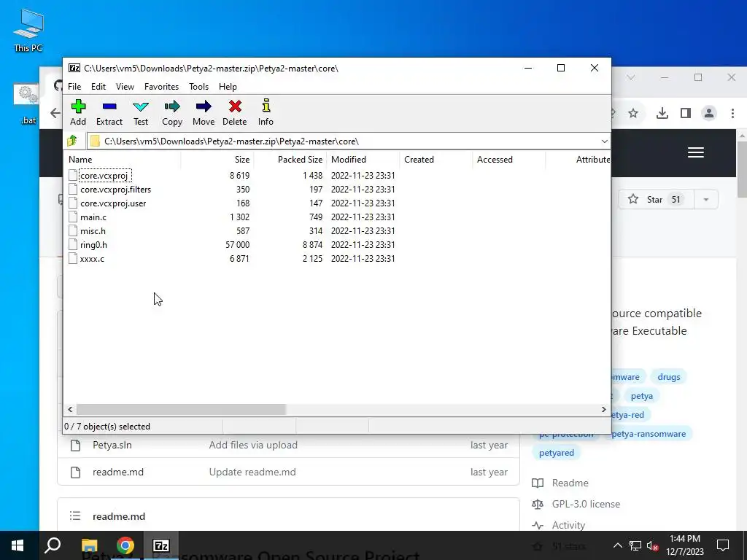Open the notification center icon
Screen dimensions: 747x560
coord(723,545)
